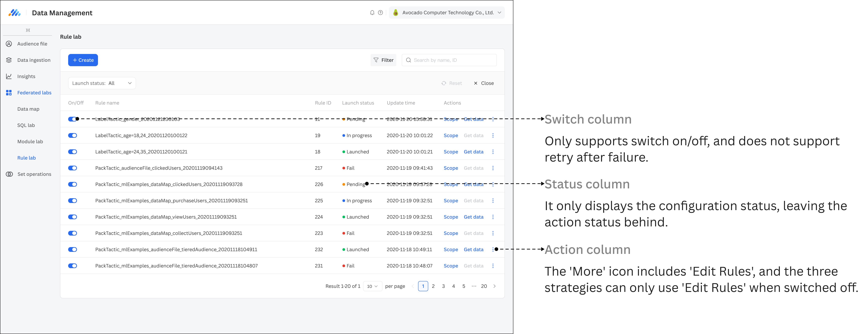
Task: Collapse the sidebar with the toggle icon
Action: click(28, 30)
